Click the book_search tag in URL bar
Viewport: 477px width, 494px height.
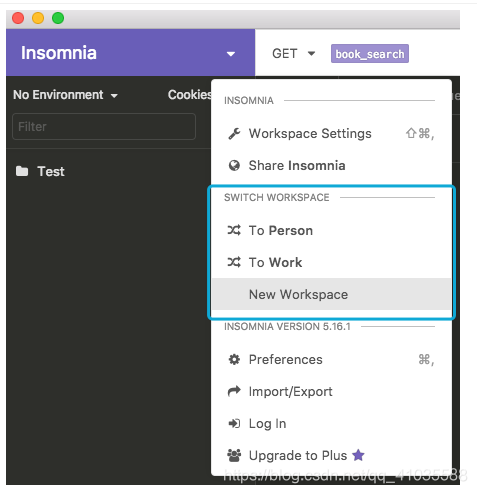coord(370,54)
